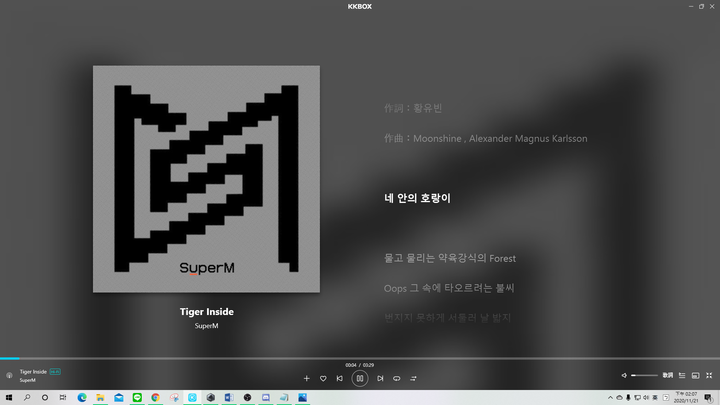720x405 pixels.
Task: Open the taskbar clock and calendar
Action: (686, 398)
